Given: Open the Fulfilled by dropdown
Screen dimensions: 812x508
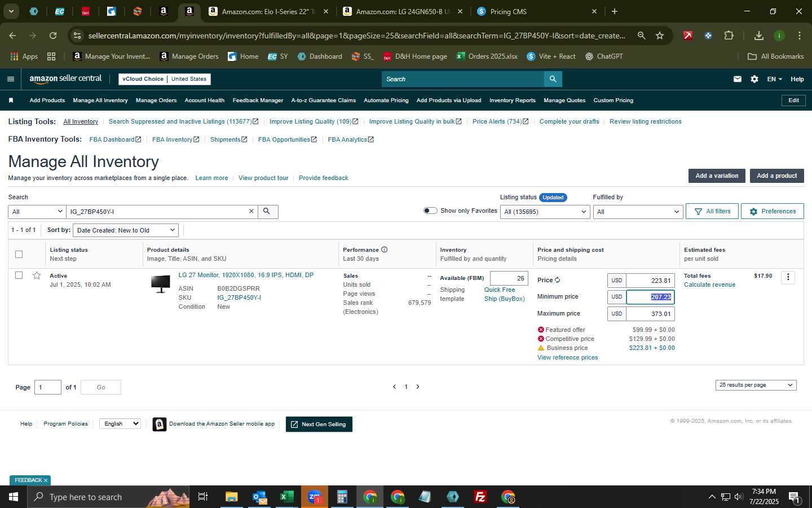Looking at the screenshot, I should 638,212.
